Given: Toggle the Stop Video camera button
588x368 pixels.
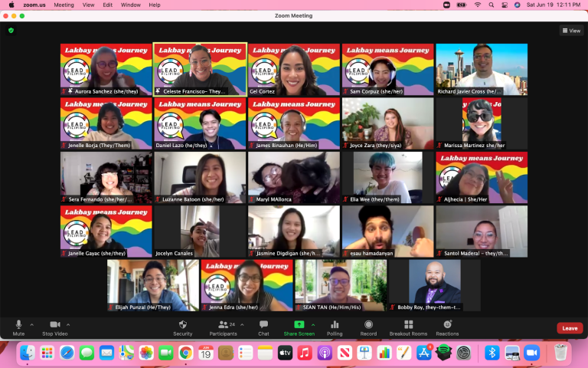Looking at the screenshot, I should [x=55, y=328].
